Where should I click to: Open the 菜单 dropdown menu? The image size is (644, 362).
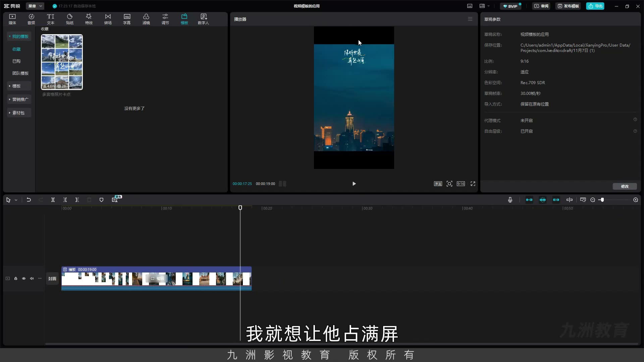[x=35, y=6]
